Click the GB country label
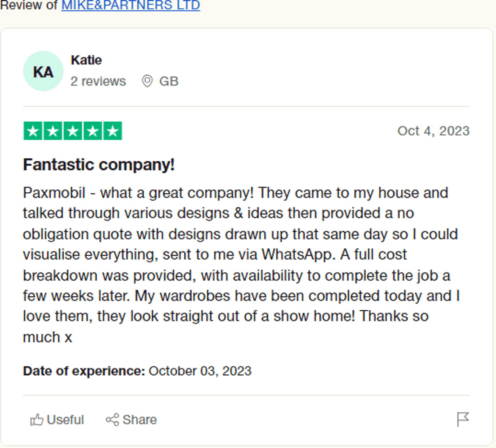 169,81
